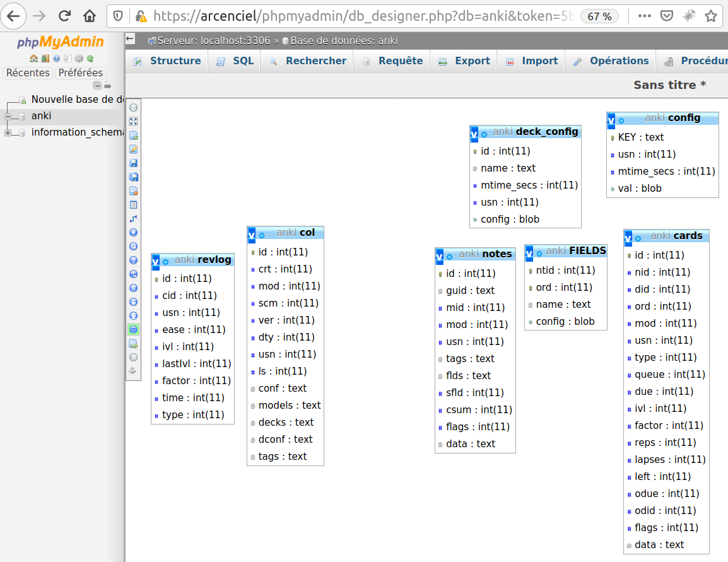
Task: Bookmark this page with star icon
Action: click(711, 16)
